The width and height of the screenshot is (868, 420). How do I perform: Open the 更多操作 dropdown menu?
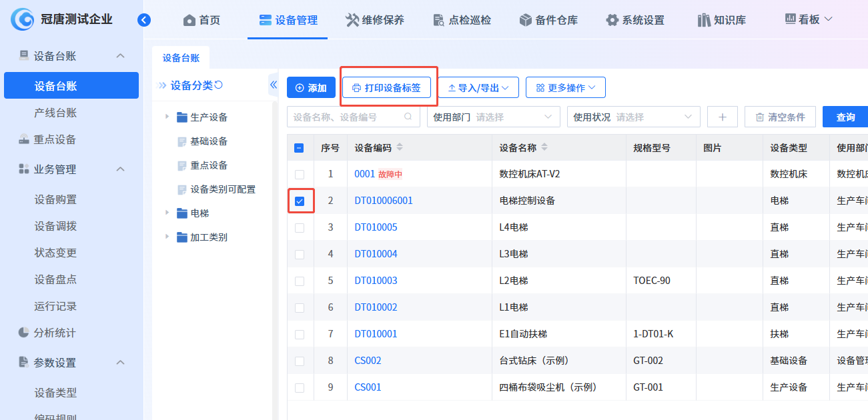[565, 87]
